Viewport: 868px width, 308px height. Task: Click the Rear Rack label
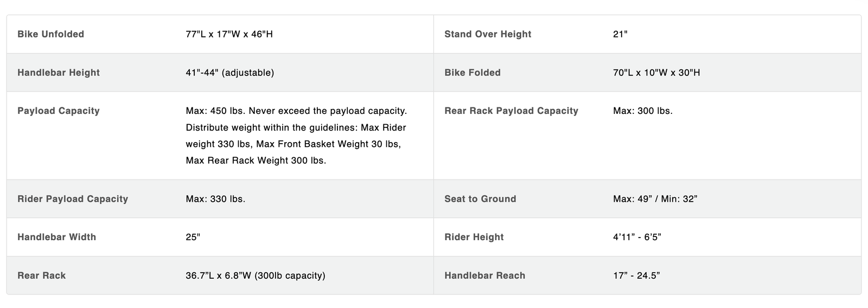[x=41, y=275]
